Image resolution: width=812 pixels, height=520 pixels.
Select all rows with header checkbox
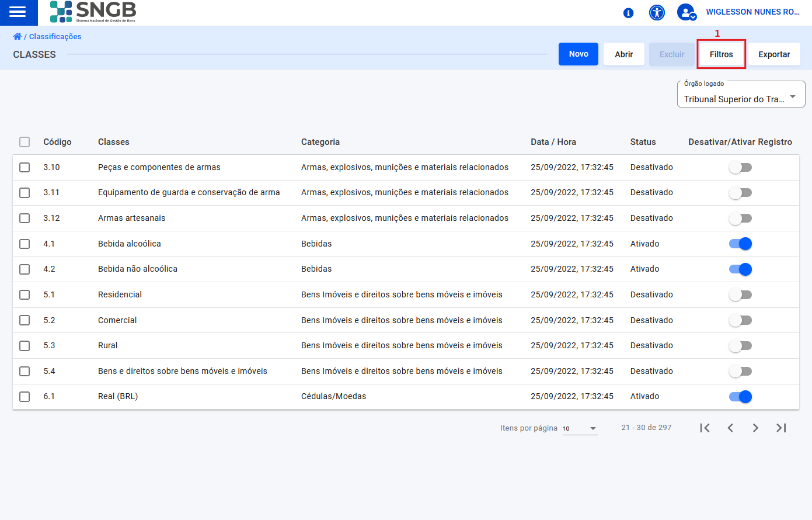tap(25, 142)
